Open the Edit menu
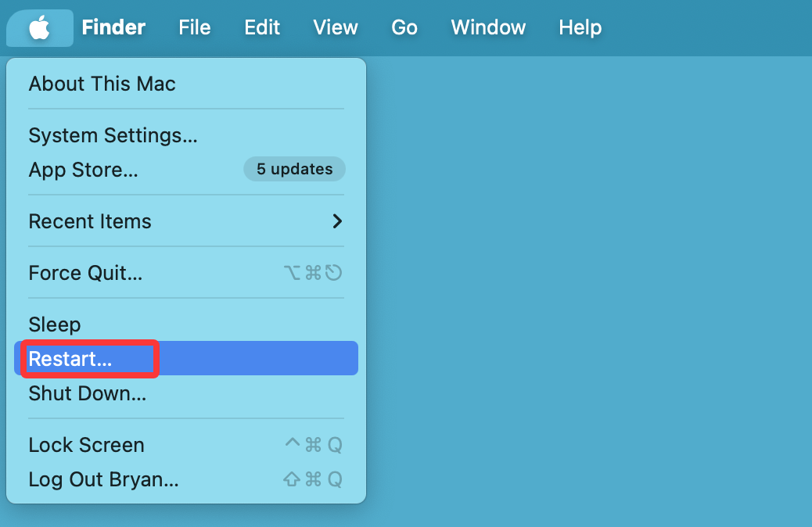 (261, 27)
